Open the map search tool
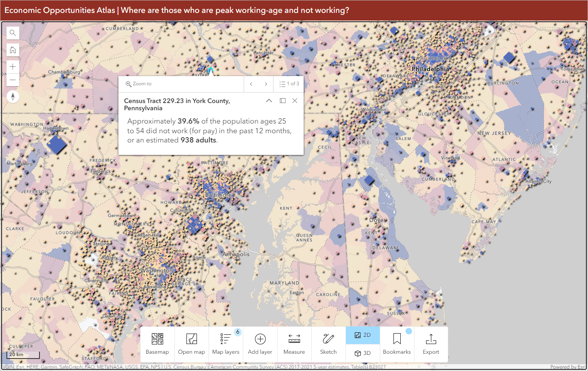Image resolution: width=588 pixels, height=371 pixels. pos(12,33)
